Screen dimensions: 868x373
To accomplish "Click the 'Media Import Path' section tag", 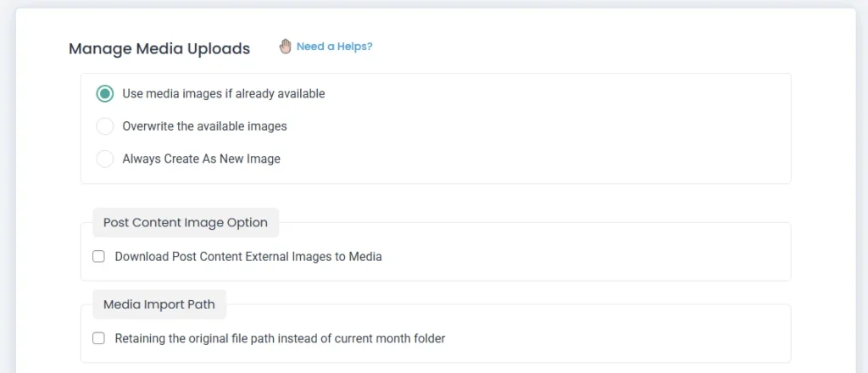I will click(x=159, y=304).
